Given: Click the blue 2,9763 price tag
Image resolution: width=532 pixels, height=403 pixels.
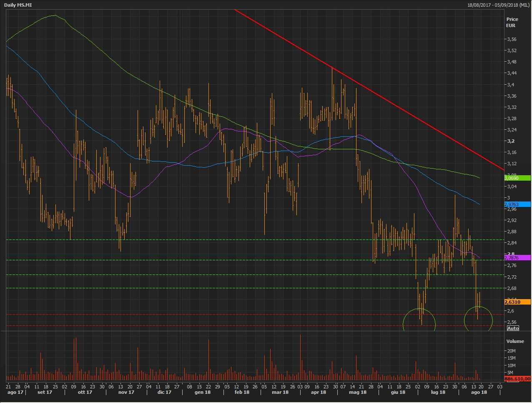Looking at the screenshot, I should 517,204.
